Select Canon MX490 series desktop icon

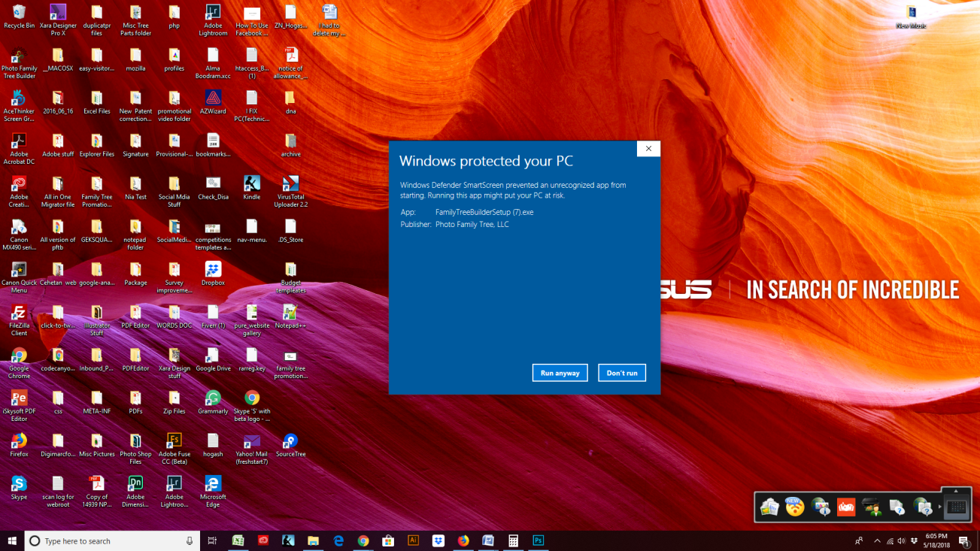(19, 235)
